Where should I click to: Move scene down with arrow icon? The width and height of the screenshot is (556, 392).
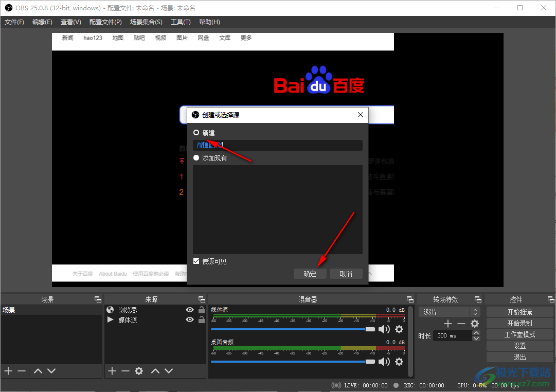(x=51, y=371)
